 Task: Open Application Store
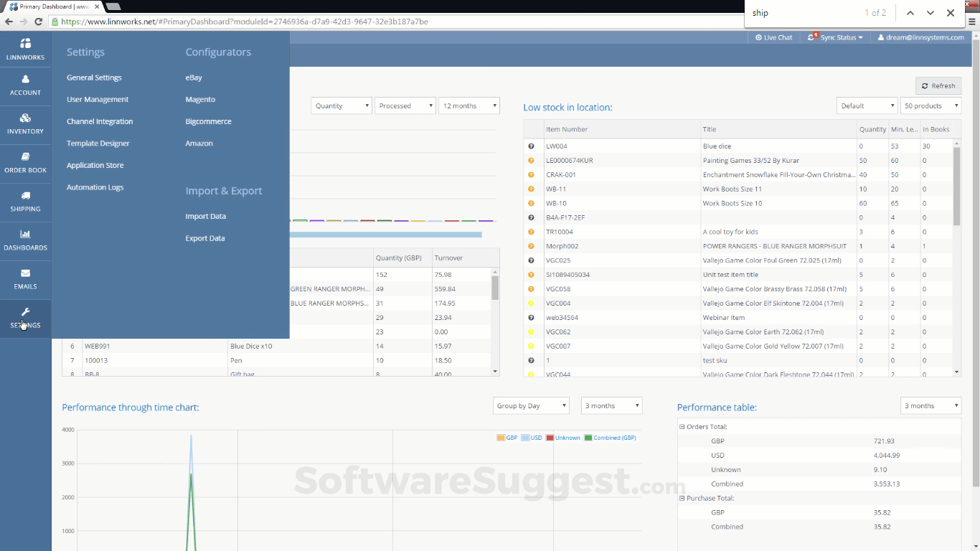[95, 166]
